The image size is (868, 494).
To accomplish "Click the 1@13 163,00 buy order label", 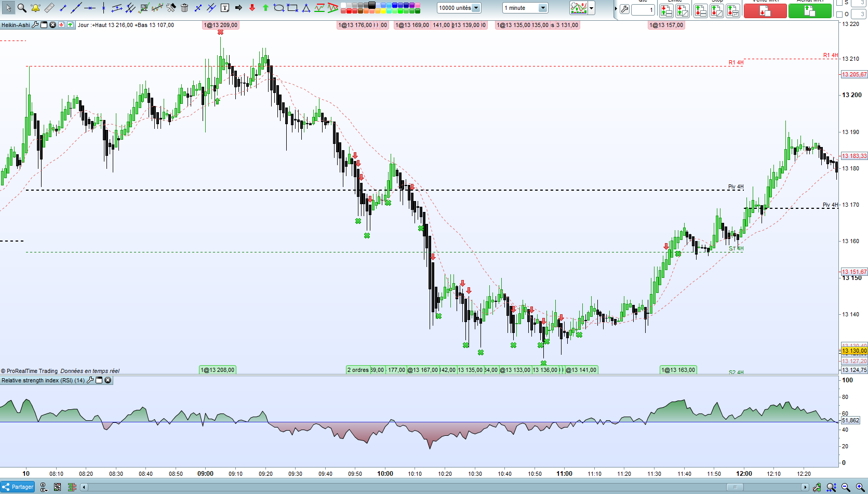I will (678, 370).
